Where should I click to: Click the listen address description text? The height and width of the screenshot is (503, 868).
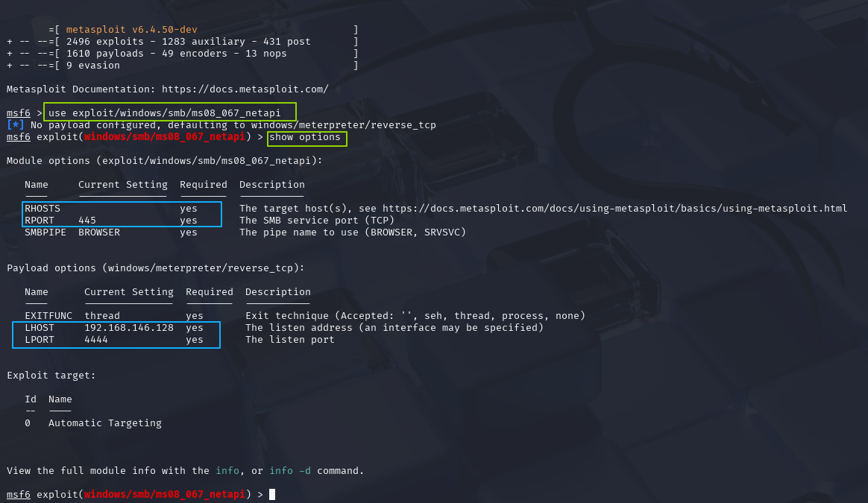(x=394, y=328)
